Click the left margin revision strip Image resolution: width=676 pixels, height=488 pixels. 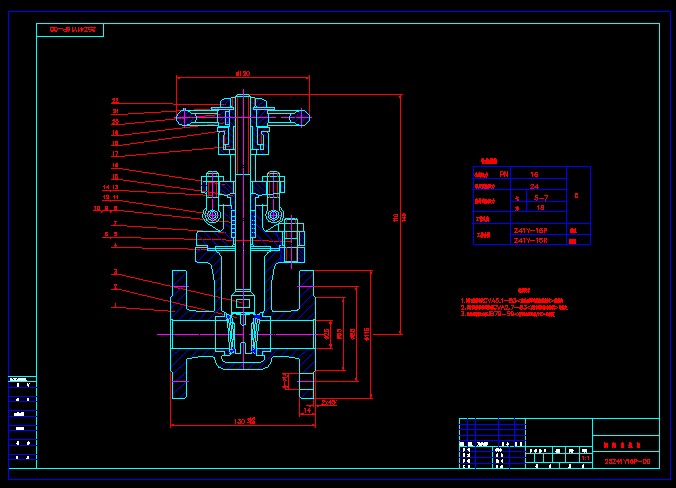[x=22, y=421]
